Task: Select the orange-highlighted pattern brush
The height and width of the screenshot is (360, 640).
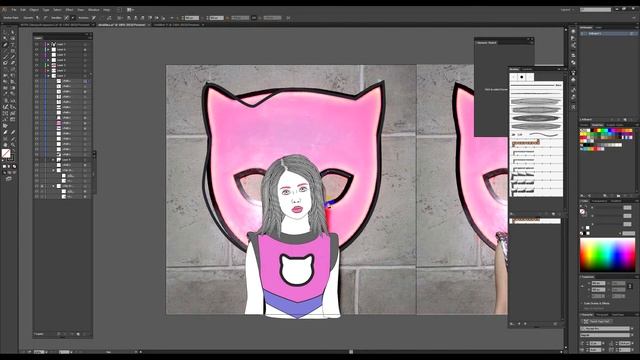Action: 526,143
